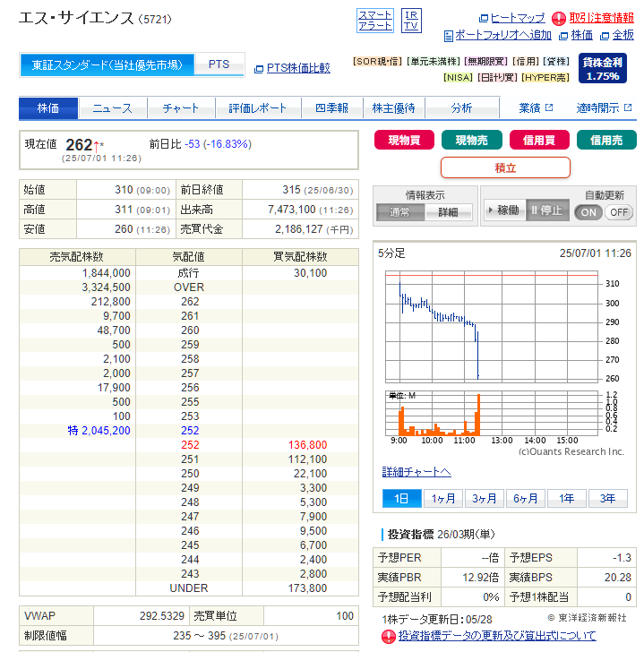
Task: Turn automatic update OFF
Action: pos(619,212)
